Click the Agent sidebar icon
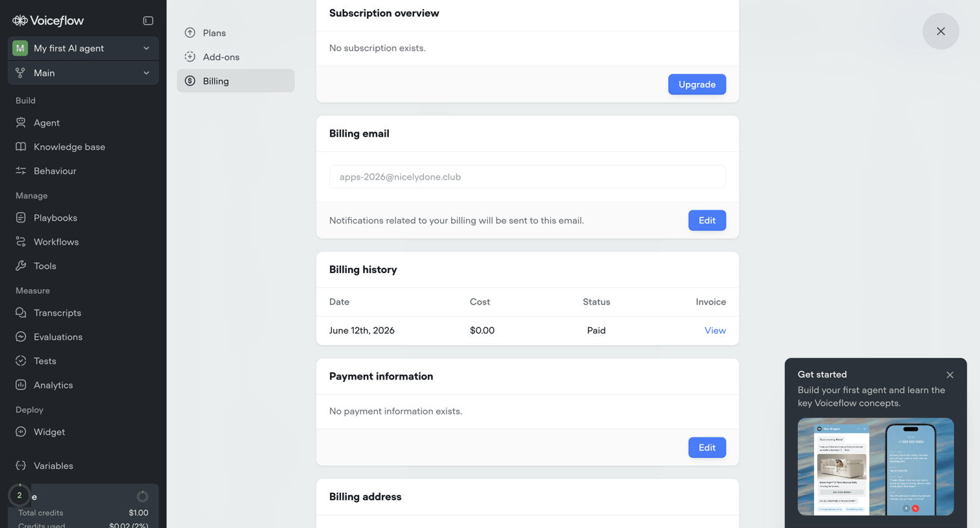The height and width of the screenshot is (528, 980). 21,123
